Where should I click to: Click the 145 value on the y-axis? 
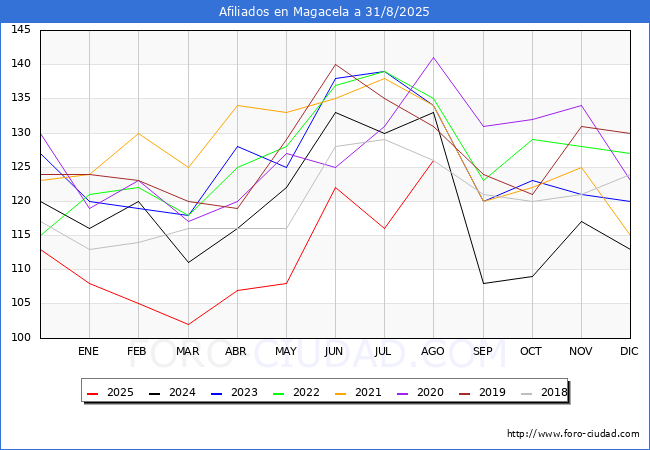[21, 30]
